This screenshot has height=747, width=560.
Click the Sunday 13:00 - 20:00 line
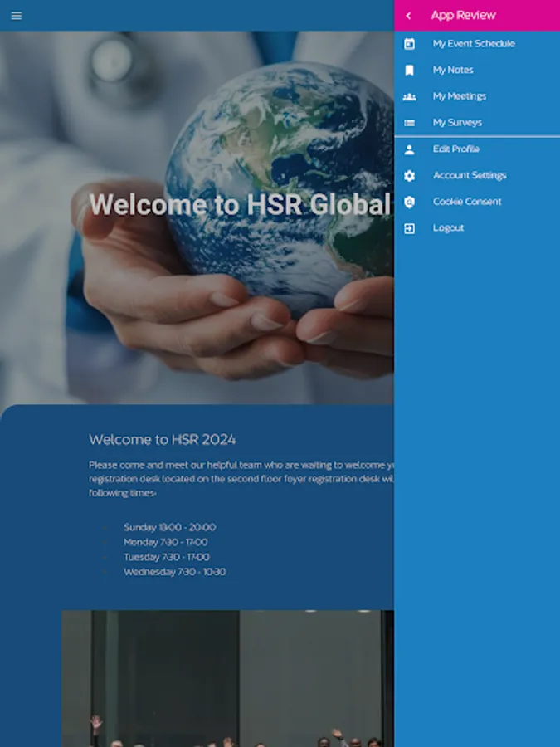(x=169, y=527)
